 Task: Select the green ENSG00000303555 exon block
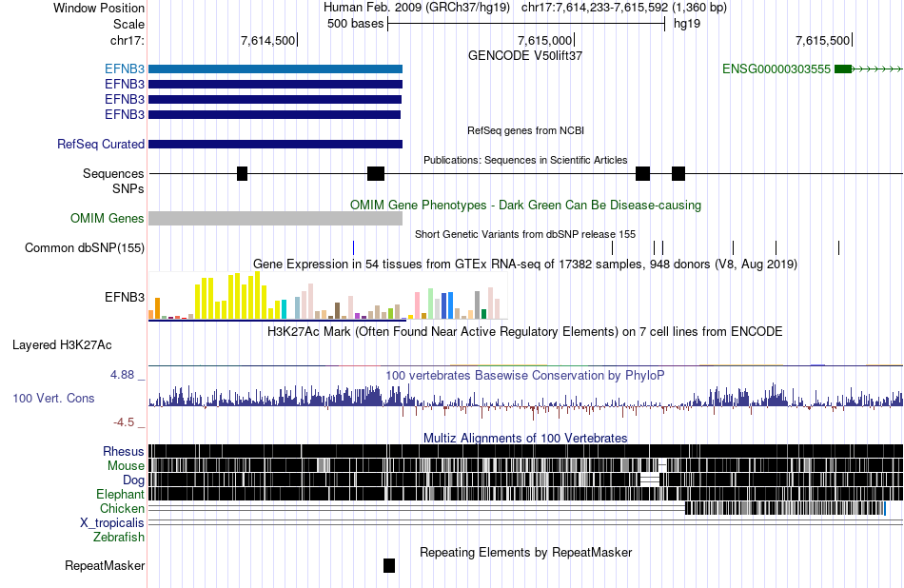[x=843, y=69]
